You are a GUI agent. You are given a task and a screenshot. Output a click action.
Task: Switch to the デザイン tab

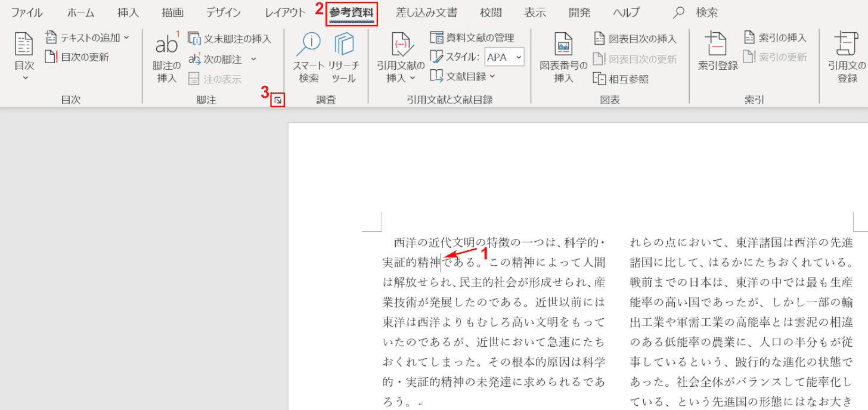pos(224,12)
